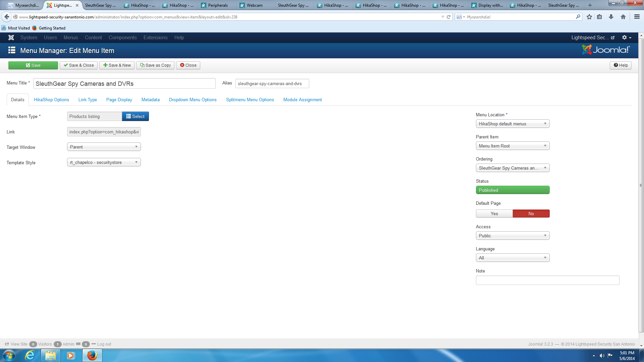Open the Menu Location dropdown
This screenshot has width=644, height=362.
click(513, 124)
